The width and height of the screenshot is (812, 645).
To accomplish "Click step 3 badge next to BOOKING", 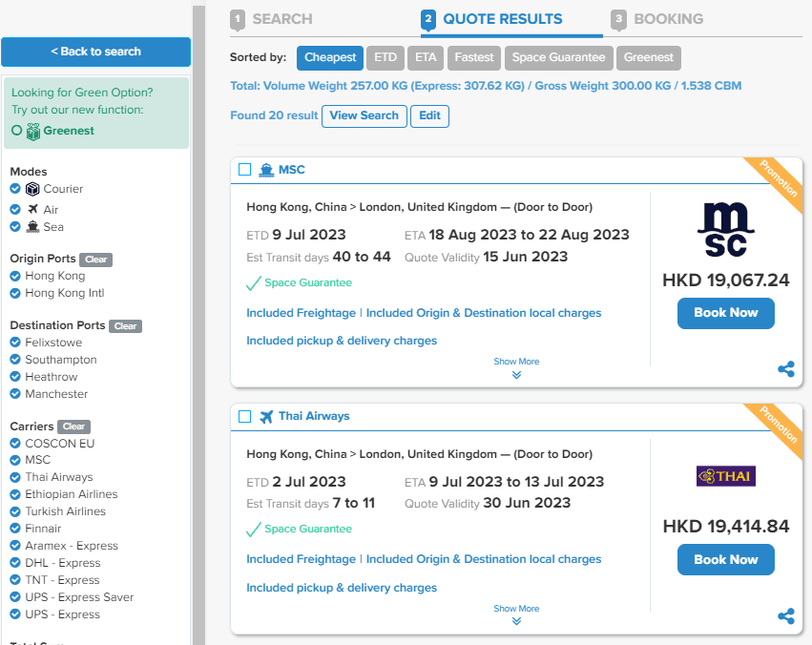I will pos(618,20).
